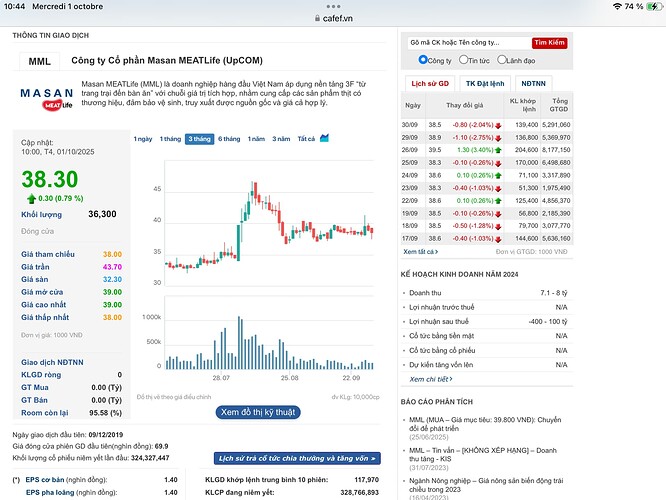Select the 1 ngày chart range
The height and width of the screenshot is (500, 666).
coord(143,139)
